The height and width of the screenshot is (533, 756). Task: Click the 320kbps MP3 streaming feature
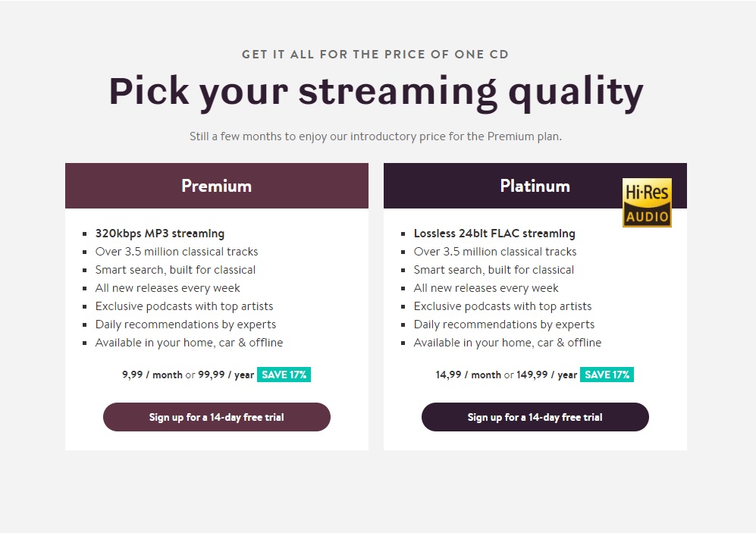tap(160, 234)
